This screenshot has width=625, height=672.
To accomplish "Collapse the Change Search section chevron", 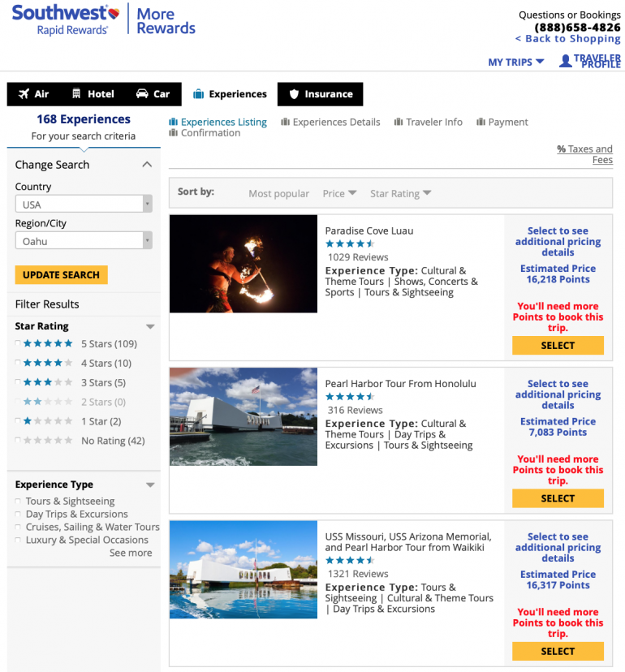I will tap(147, 165).
